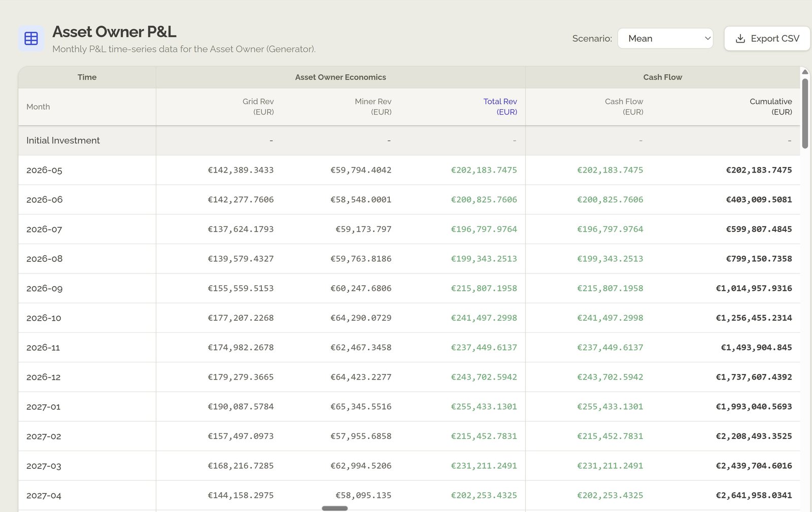Click Cumulative value €2,439,704.6016
The width and height of the screenshot is (812, 512).
point(754,466)
